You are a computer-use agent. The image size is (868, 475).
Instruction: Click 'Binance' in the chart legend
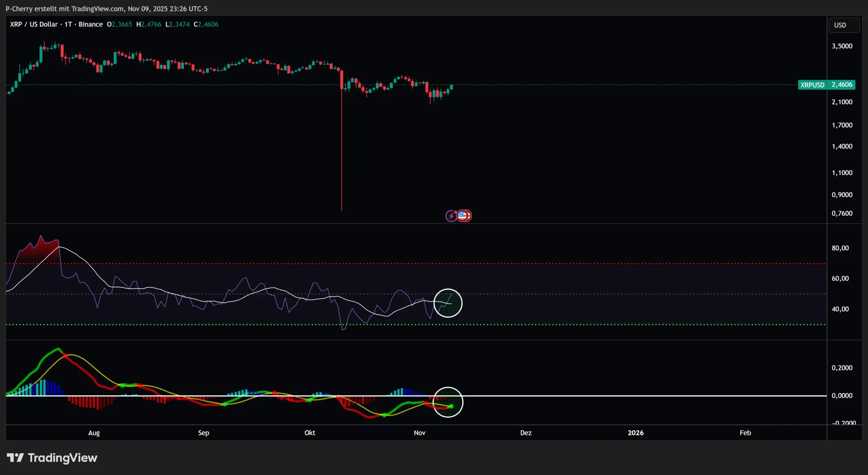[90, 24]
